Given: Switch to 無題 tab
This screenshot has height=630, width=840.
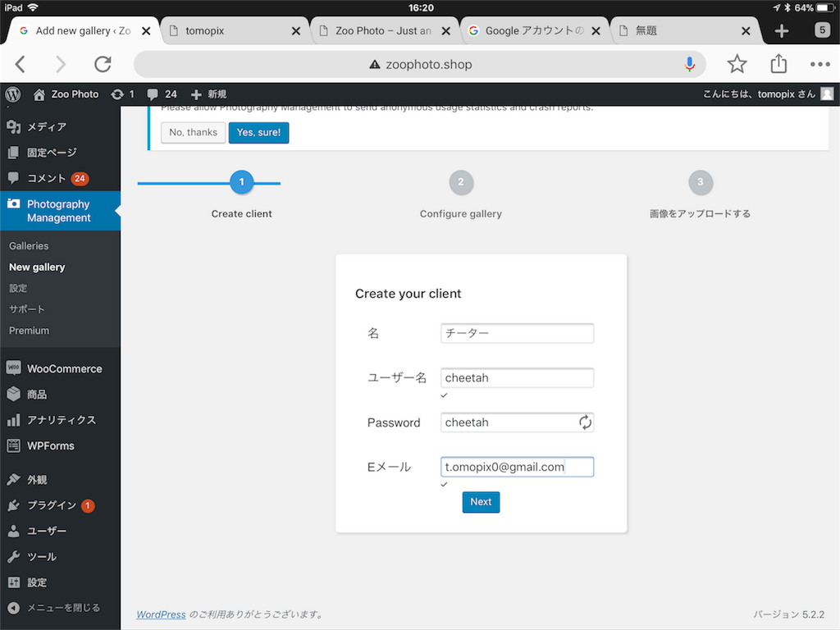Looking at the screenshot, I should coord(685,31).
